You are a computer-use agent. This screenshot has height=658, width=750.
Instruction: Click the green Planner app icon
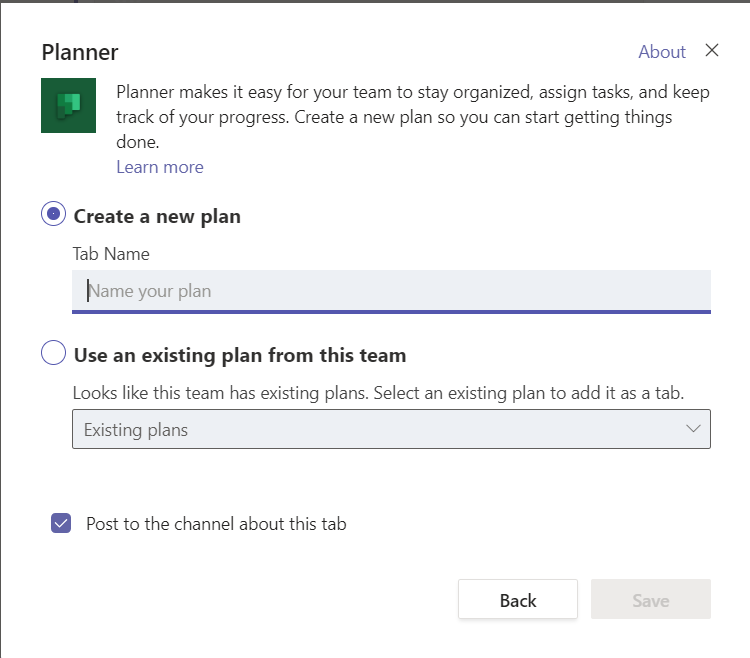pos(68,105)
